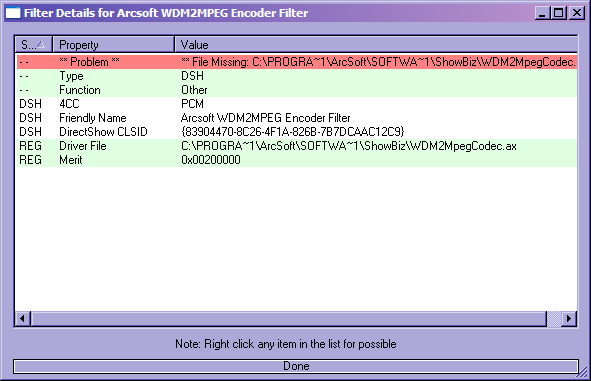Select the File Missing value text
Image resolution: width=591 pixels, height=381 pixels.
tap(378, 62)
